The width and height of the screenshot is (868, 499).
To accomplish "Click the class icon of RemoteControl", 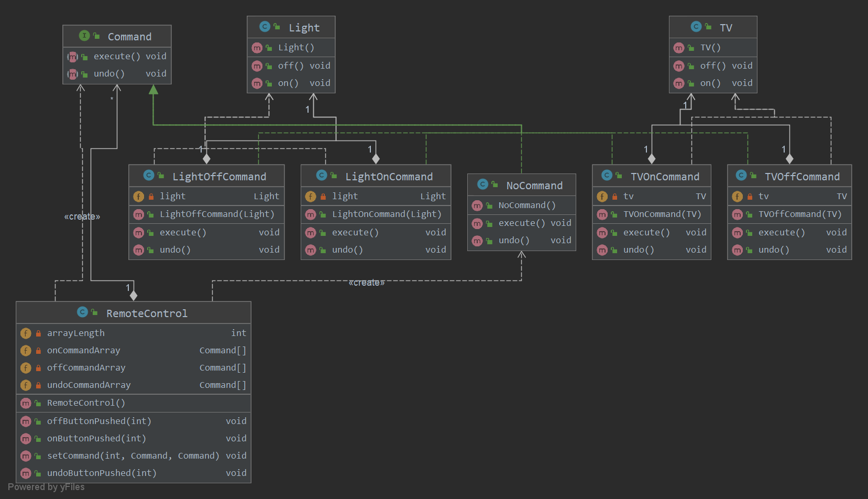I will (83, 312).
